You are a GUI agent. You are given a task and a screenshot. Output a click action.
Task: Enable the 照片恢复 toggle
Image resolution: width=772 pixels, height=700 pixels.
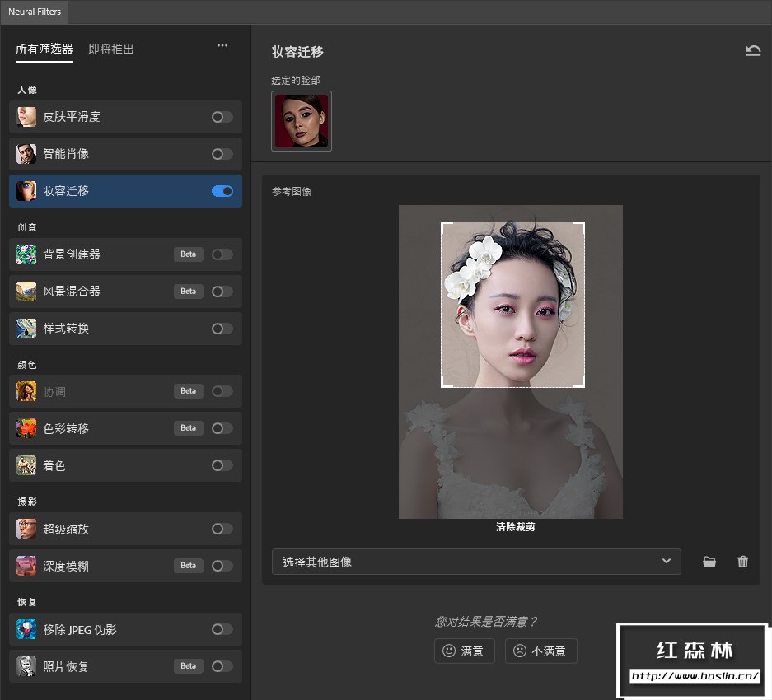[222, 666]
